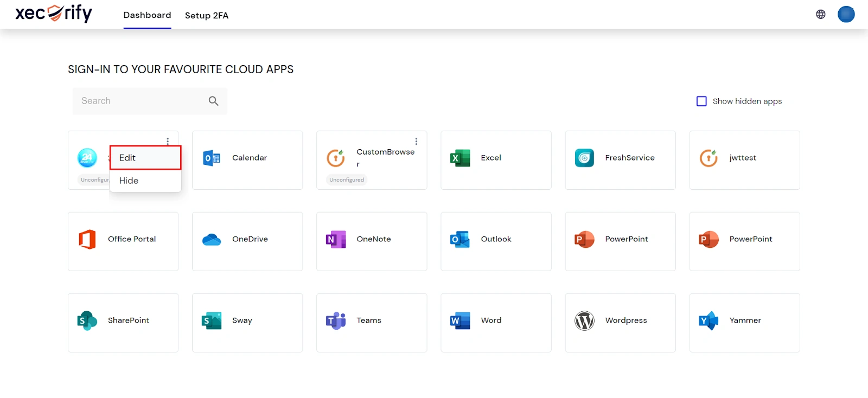Click the Excel app icon
The height and width of the screenshot is (398, 868).
point(460,158)
